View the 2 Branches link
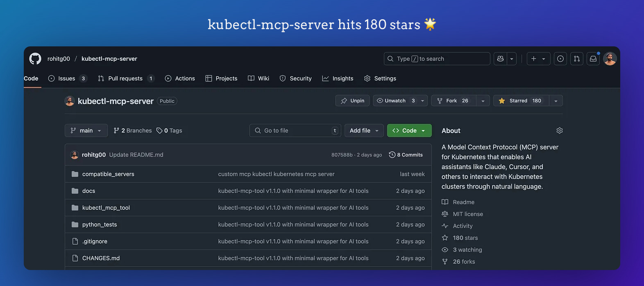Screen dimensions: 644x286 coord(133,130)
